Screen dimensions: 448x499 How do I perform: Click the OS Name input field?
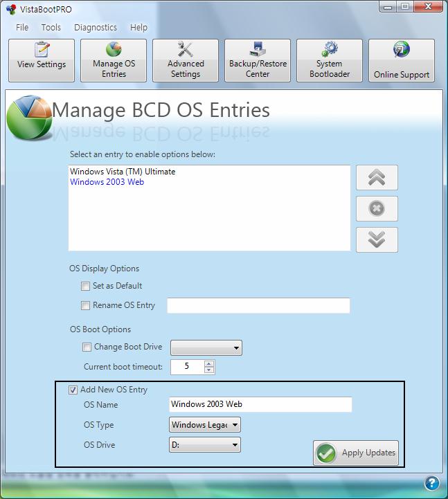pos(260,404)
